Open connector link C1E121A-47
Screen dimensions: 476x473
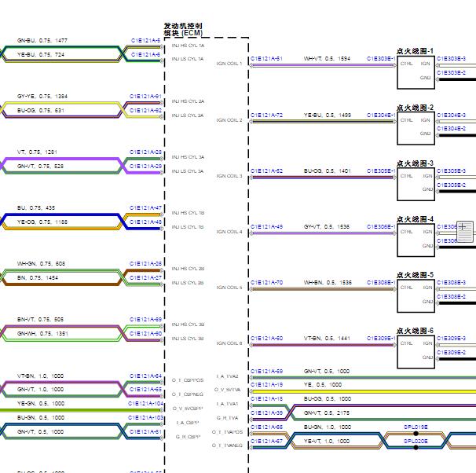coord(145,208)
